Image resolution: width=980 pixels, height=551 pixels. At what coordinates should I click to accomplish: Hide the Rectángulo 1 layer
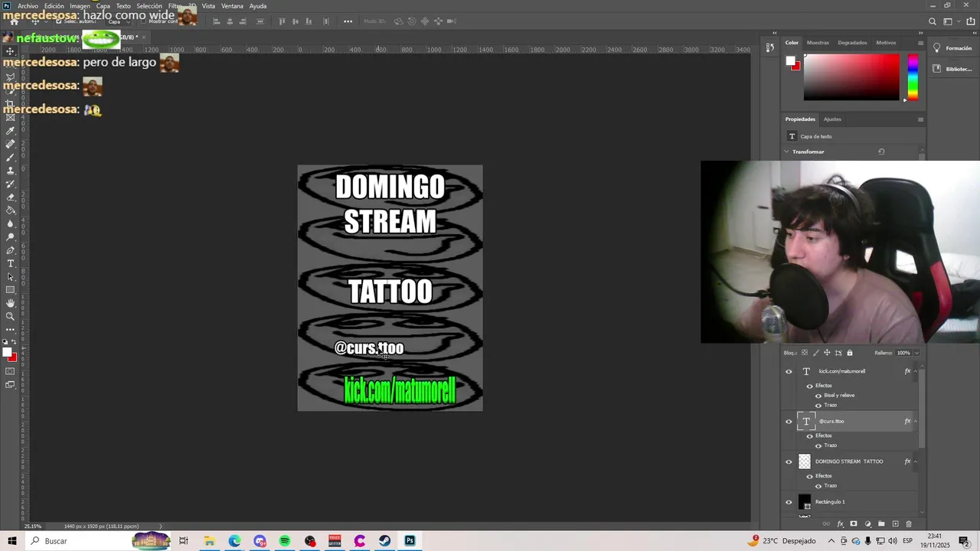click(x=789, y=502)
